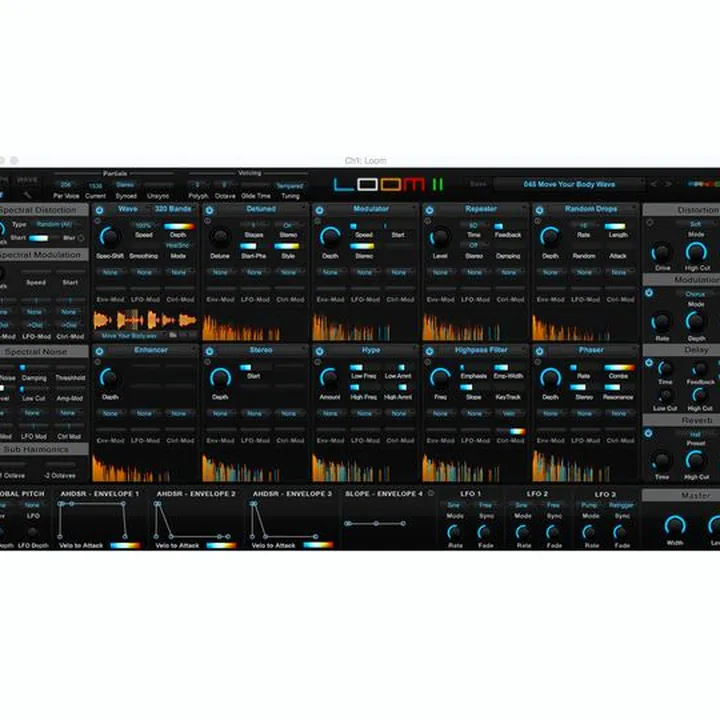Click the small gray circle under the Modulator power icon
The width and height of the screenshot is (720, 720).
(318, 221)
